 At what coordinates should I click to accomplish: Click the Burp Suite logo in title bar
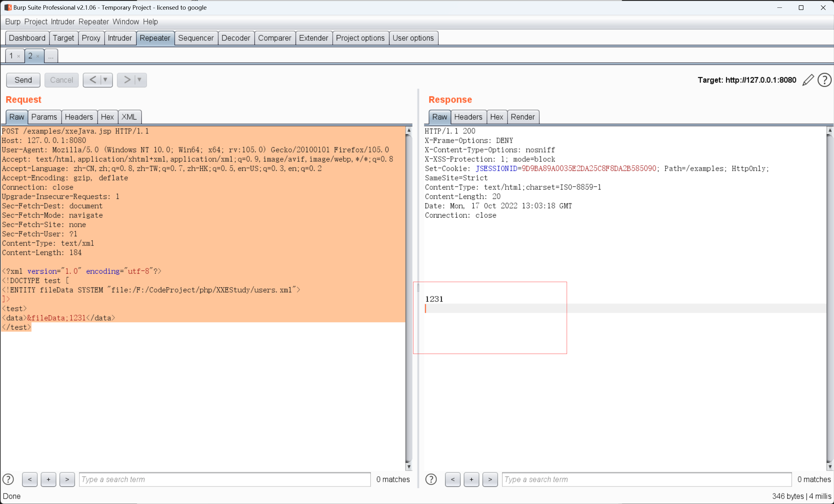(x=8, y=7)
